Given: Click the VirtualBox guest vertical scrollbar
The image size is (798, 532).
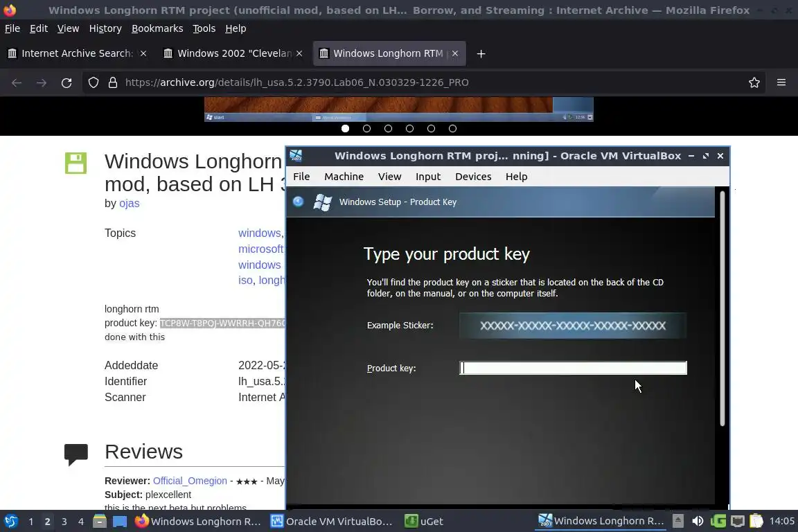Looking at the screenshot, I should click(722, 308).
